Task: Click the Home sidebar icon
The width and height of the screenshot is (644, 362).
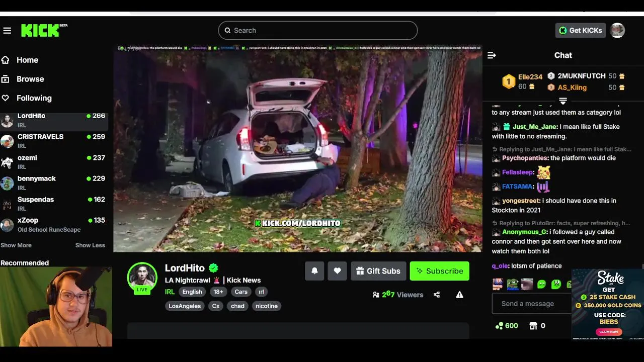Action: tap(6, 60)
